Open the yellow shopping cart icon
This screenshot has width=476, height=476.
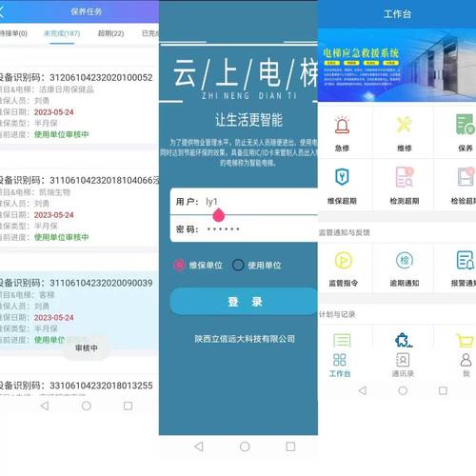click(x=466, y=340)
